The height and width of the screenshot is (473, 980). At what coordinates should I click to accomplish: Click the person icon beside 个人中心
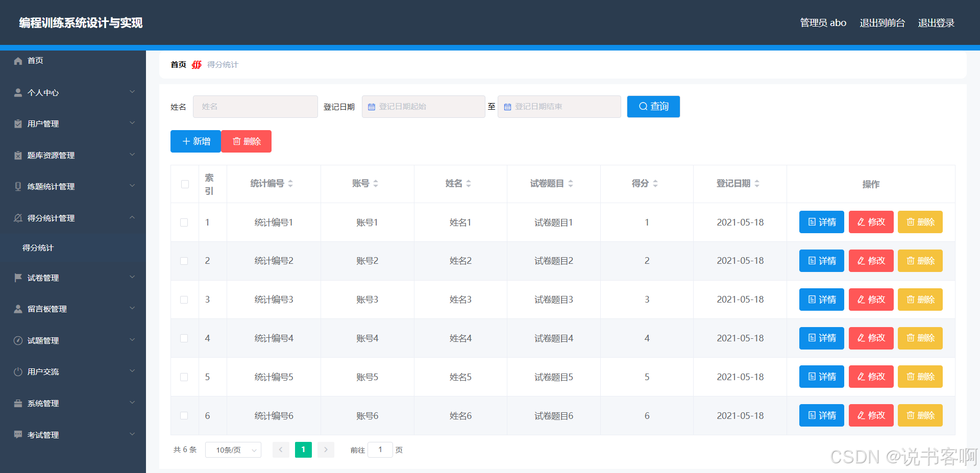click(18, 92)
